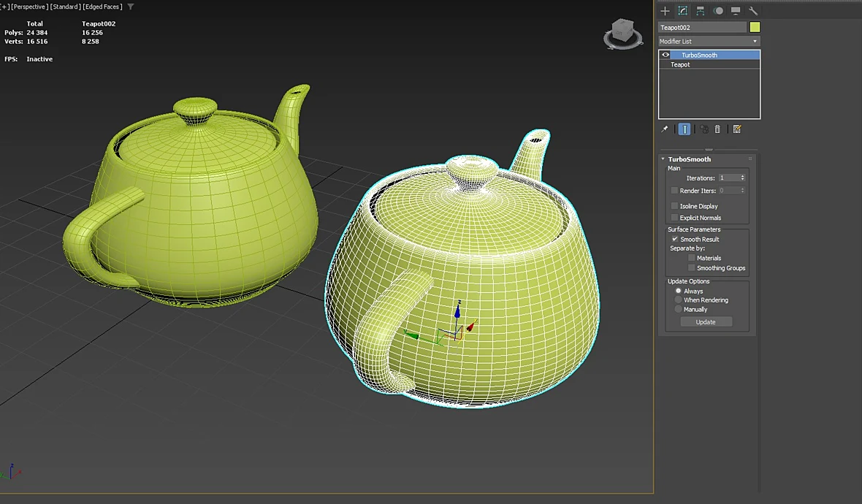862x504 pixels.
Task: Open the Create panel plus icon
Action: (665, 10)
